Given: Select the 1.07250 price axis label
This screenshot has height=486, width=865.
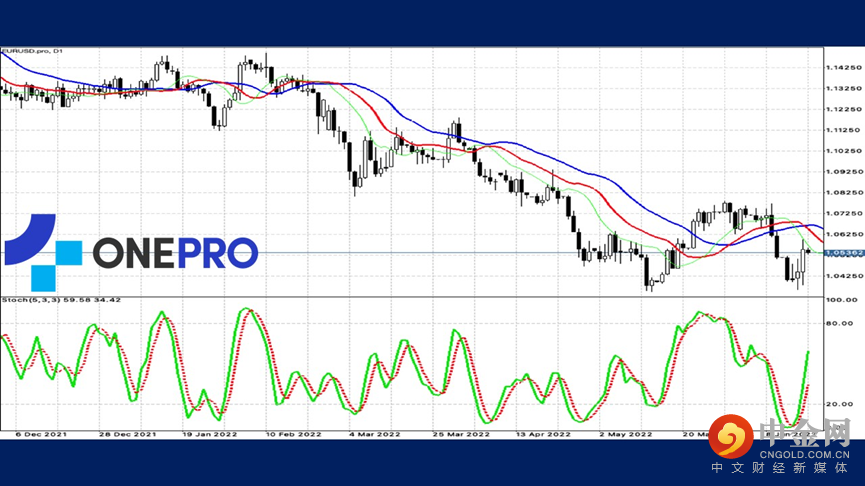Looking at the screenshot, I should (x=843, y=213).
